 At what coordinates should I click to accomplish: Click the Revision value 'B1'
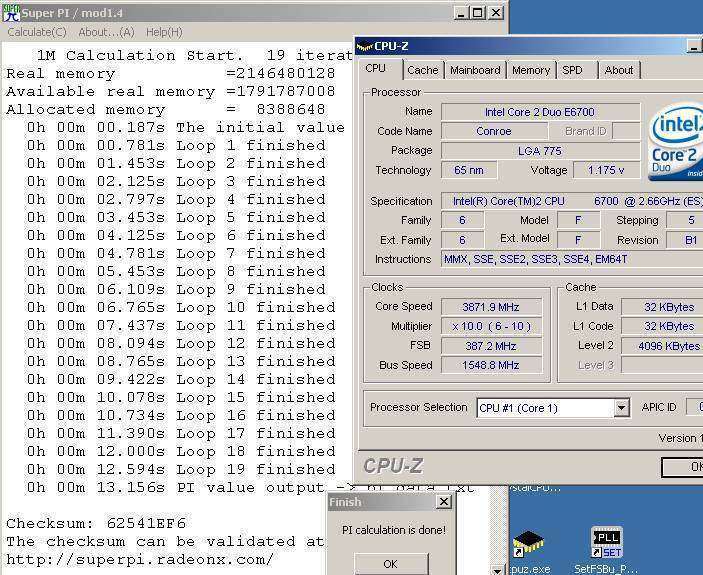pyautogui.click(x=685, y=240)
